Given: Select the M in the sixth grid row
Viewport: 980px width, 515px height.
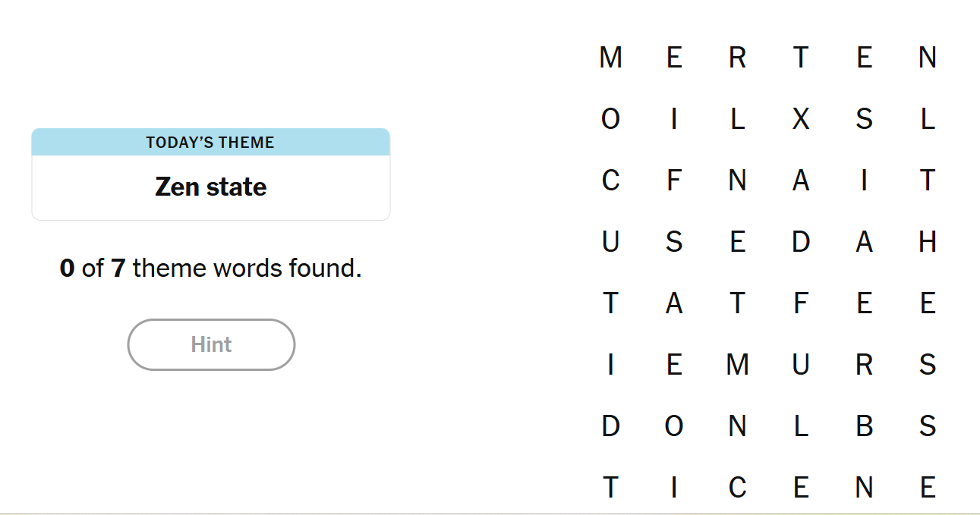Looking at the screenshot, I should (737, 364).
